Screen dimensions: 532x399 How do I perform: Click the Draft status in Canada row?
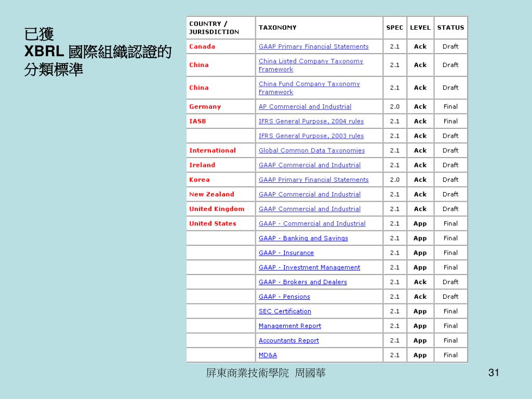coord(450,46)
